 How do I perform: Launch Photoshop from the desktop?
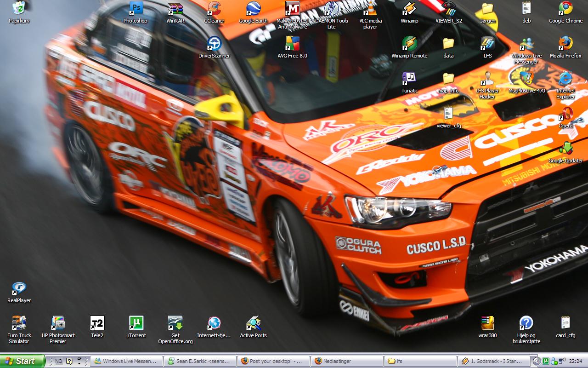point(136,12)
